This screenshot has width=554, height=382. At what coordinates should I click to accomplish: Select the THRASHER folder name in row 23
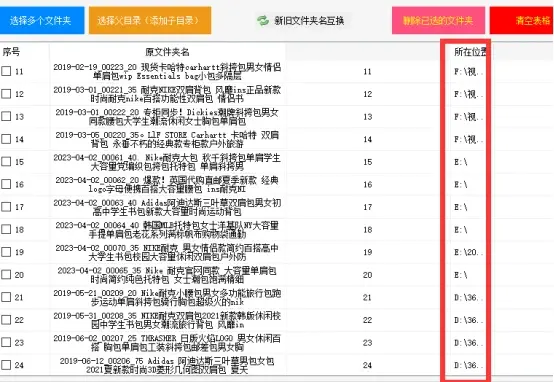tap(167, 342)
